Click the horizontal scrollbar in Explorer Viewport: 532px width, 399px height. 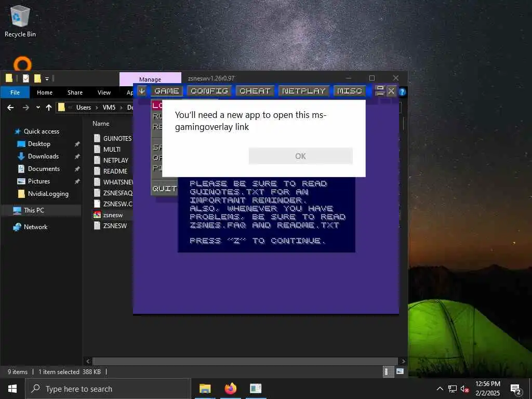(245, 362)
